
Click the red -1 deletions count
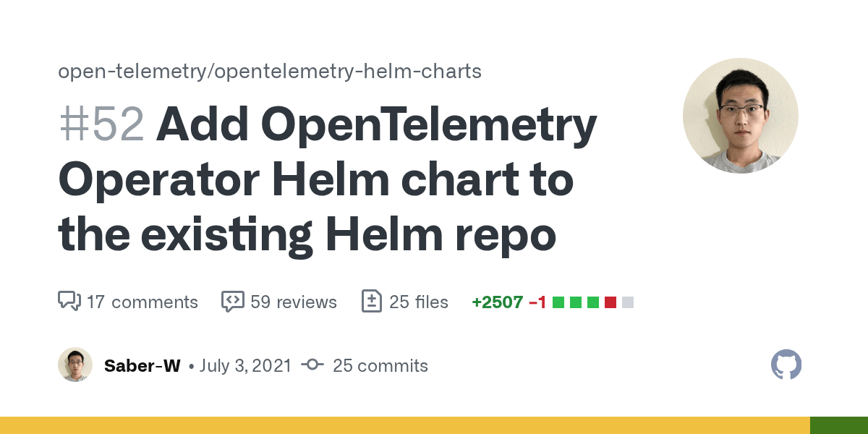[x=537, y=302]
